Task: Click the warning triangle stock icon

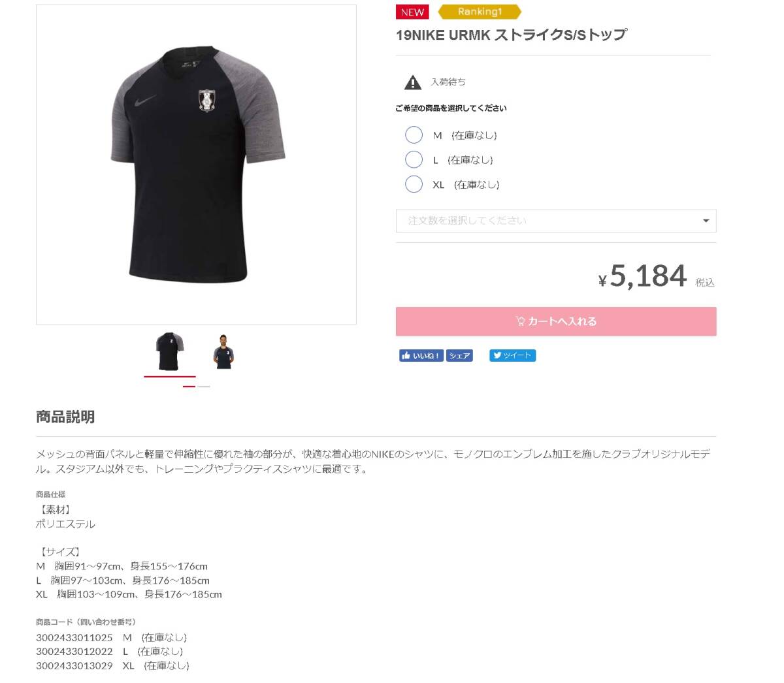Action: coord(413,82)
